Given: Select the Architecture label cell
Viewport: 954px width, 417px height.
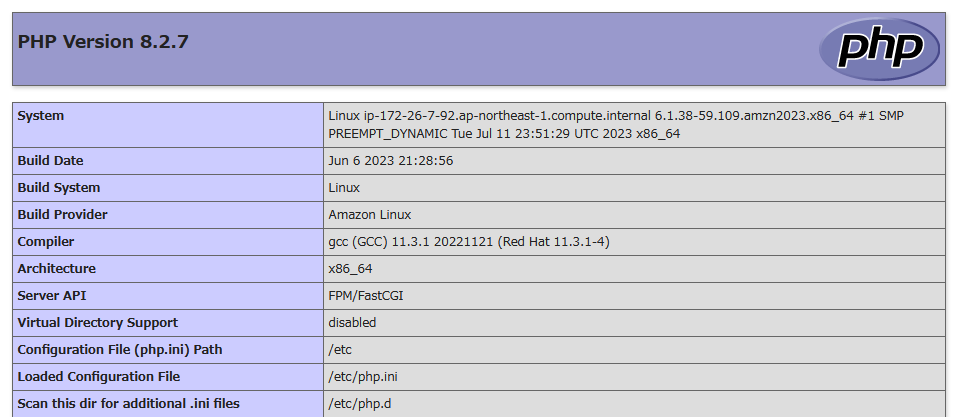Looking at the screenshot, I should pos(168,268).
